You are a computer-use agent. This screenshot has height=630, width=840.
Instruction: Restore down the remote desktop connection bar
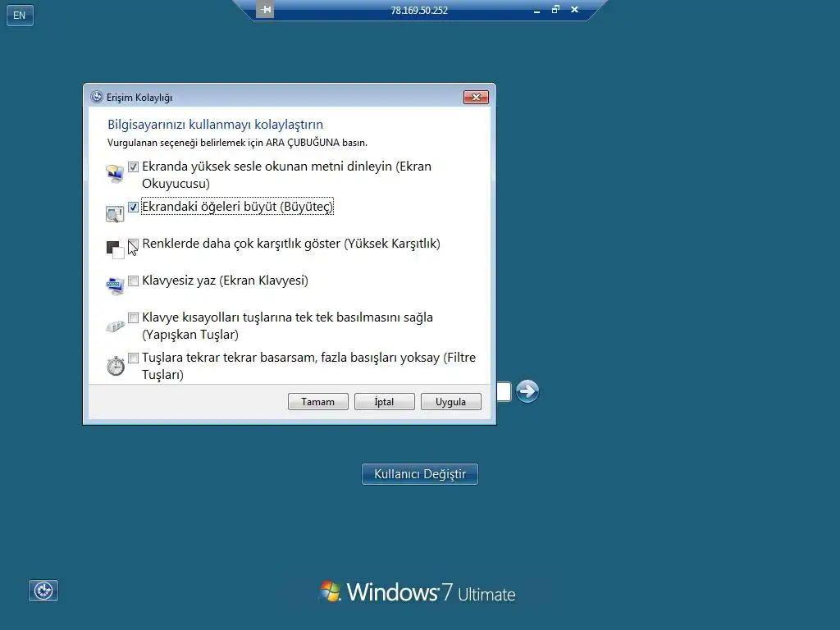[x=555, y=9]
